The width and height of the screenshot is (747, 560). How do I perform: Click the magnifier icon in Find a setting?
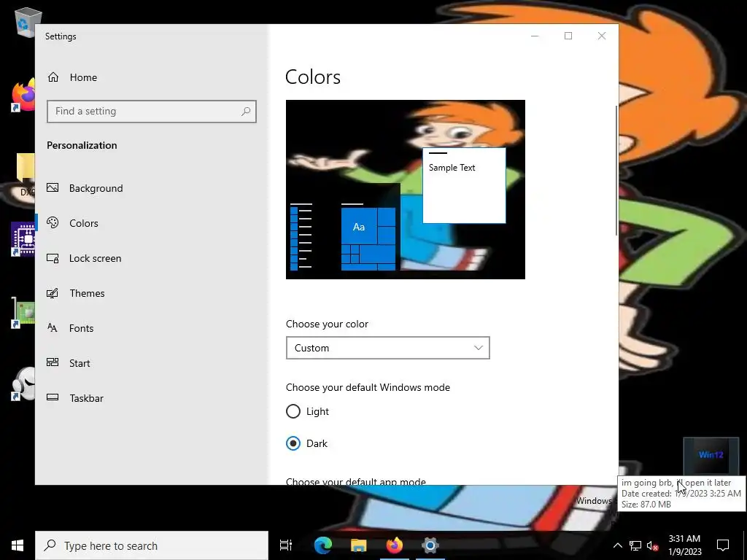pyautogui.click(x=246, y=112)
